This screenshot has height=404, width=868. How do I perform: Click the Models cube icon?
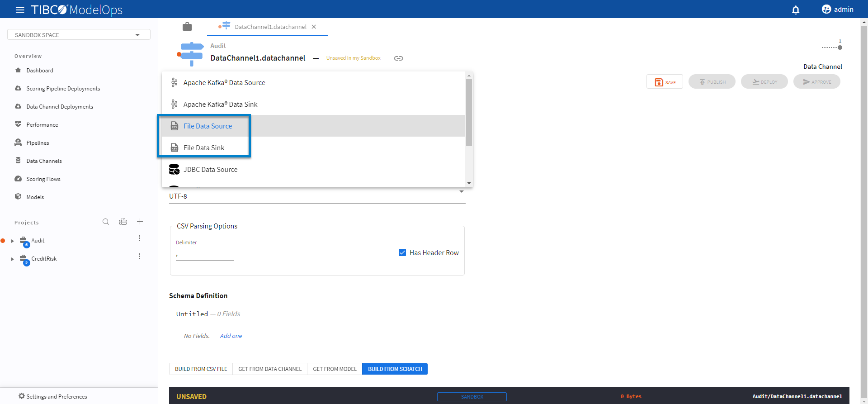18,197
